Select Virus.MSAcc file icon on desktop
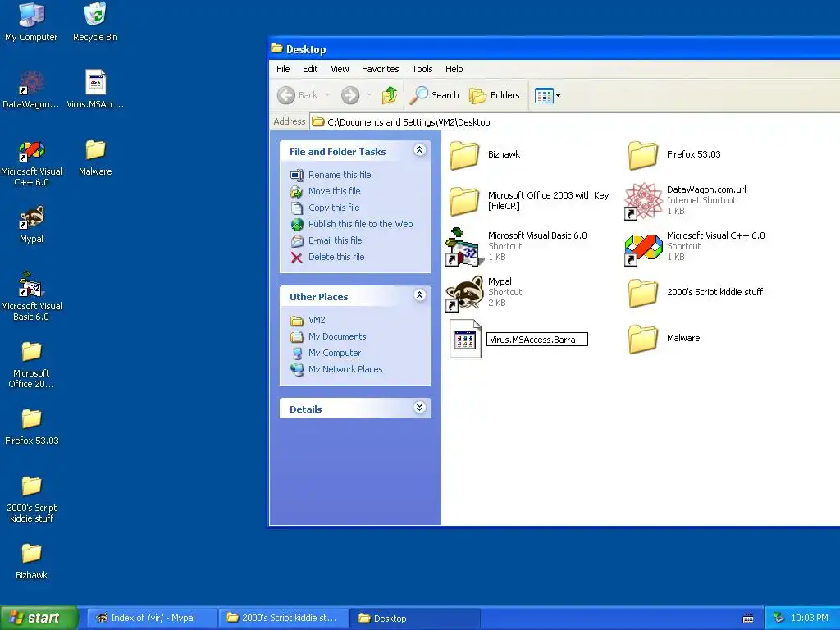The height and width of the screenshot is (630, 840). (x=95, y=89)
